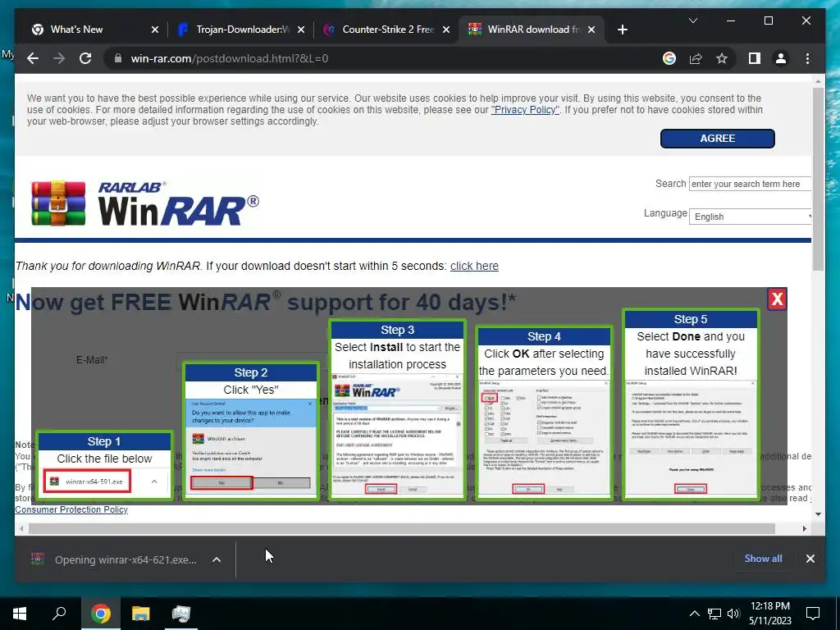Viewport: 840px width, 630px height.
Task: Open the network tray icon
Action: (714, 614)
